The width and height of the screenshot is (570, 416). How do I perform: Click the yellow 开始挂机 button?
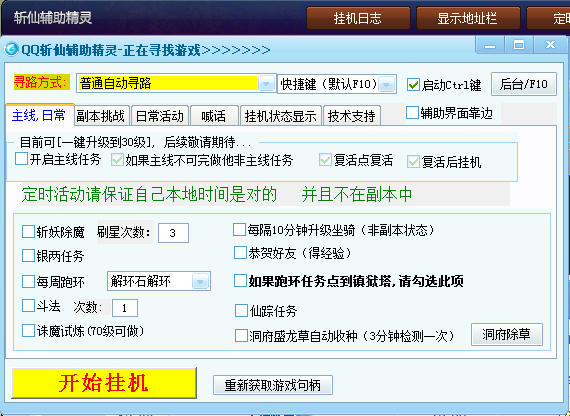click(104, 383)
